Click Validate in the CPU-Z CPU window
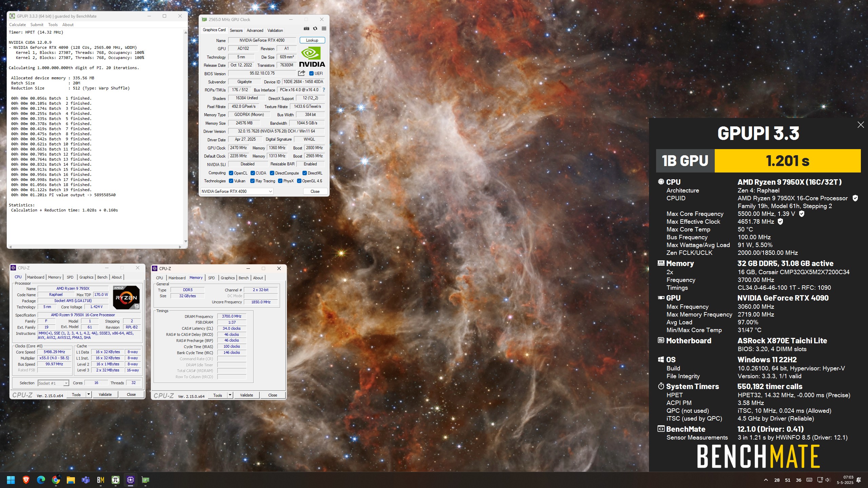The image size is (868, 488). point(105,394)
